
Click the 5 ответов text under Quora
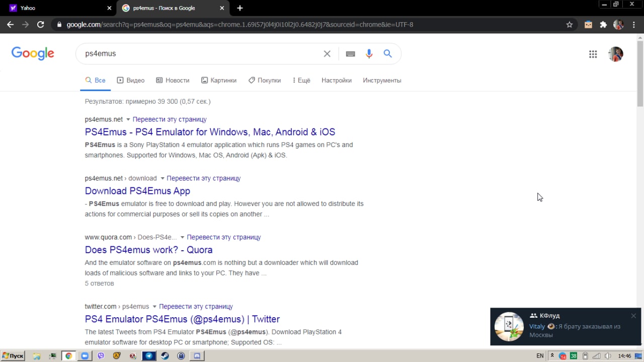[100, 283]
